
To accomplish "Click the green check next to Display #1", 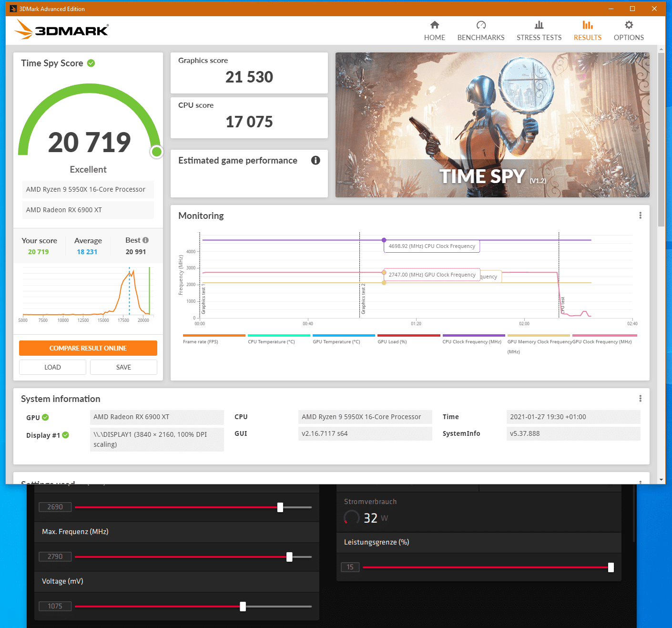I will tap(66, 435).
